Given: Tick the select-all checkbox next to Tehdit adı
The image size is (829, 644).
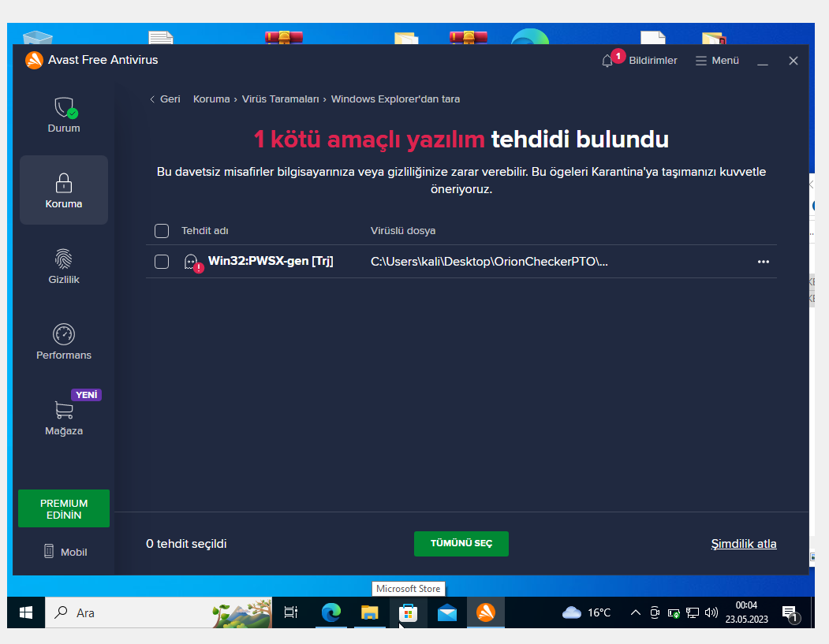Looking at the screenshot, I should point(161,231).
